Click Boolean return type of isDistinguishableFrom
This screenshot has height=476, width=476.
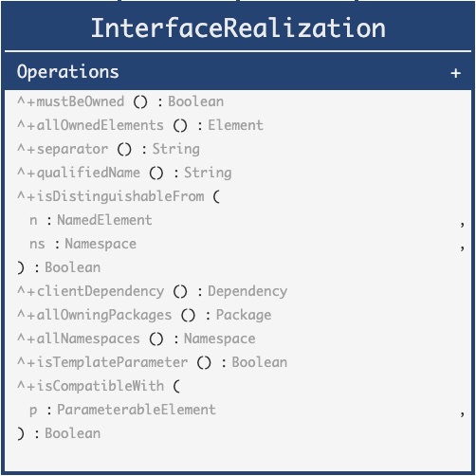(x=73, y=267)
